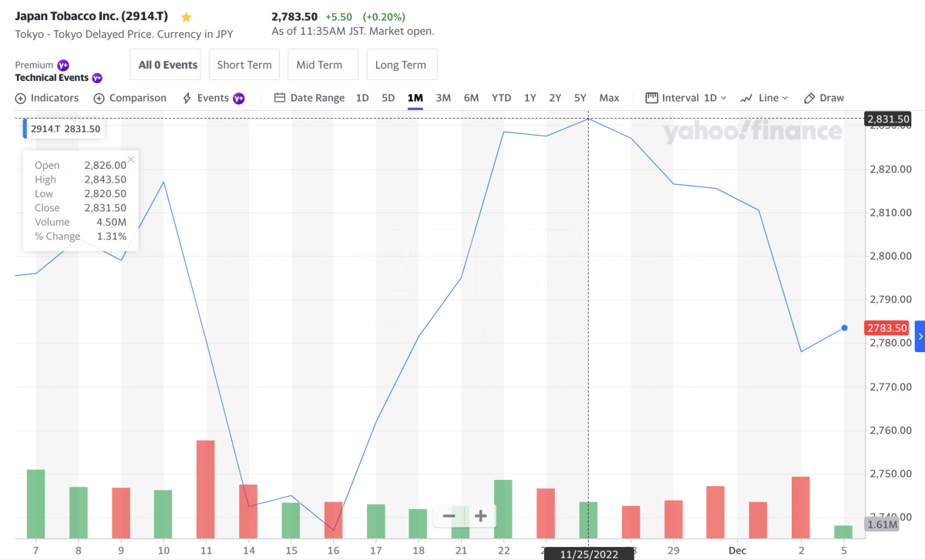The height and width of the screenshot is (560, 925).
Task: Click the All 0 Events button
Action: [168, 65]
